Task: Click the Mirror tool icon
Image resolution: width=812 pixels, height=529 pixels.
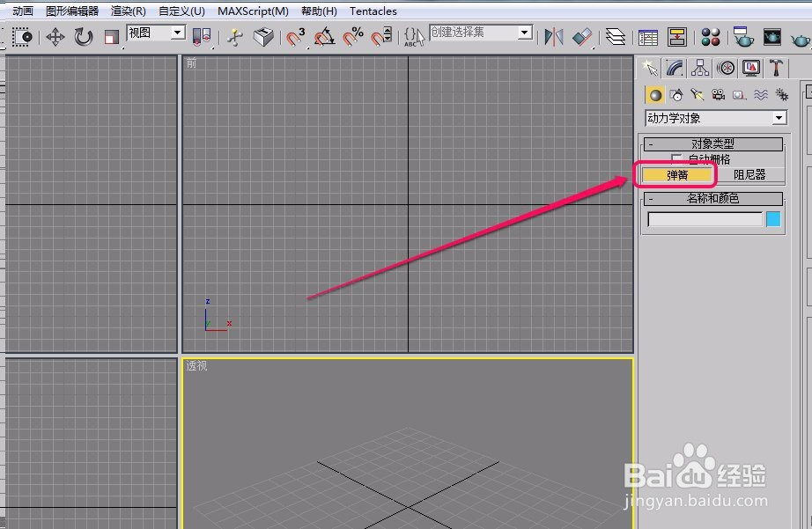Action: pyautogui.click(x=554, y=37)
